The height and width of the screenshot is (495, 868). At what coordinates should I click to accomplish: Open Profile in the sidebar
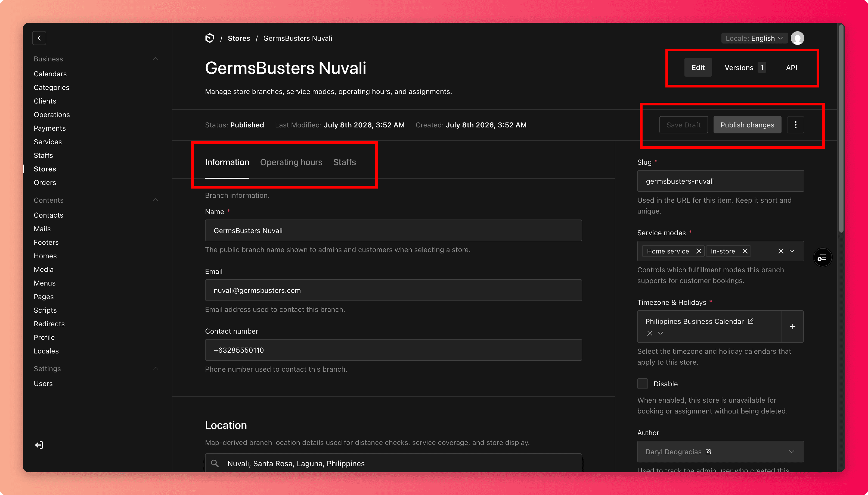coord(44,338)
